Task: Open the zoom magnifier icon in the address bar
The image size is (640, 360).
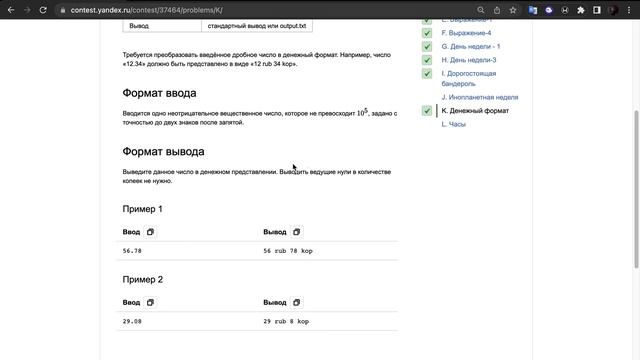Action: pyautogui.click(x=481, y=10)
